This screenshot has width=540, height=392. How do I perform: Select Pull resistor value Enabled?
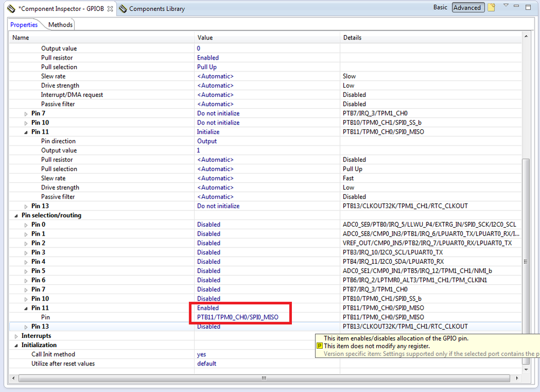pos(208,57)
